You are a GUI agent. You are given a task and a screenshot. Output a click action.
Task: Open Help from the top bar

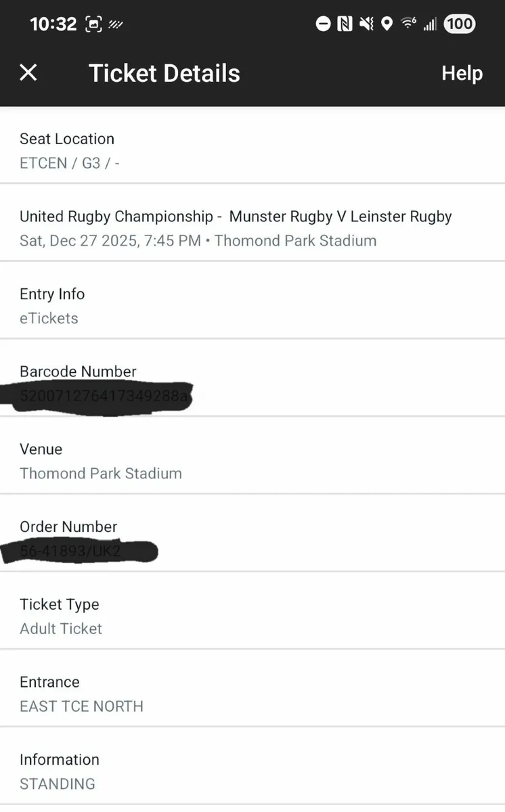462,72
